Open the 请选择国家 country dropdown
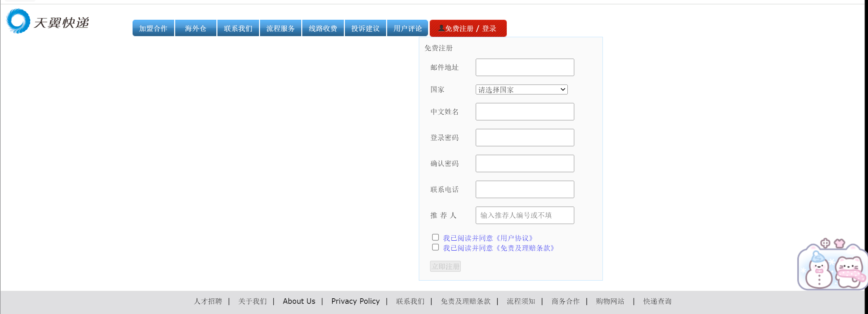868x314 pixels. tap(521, 89)
